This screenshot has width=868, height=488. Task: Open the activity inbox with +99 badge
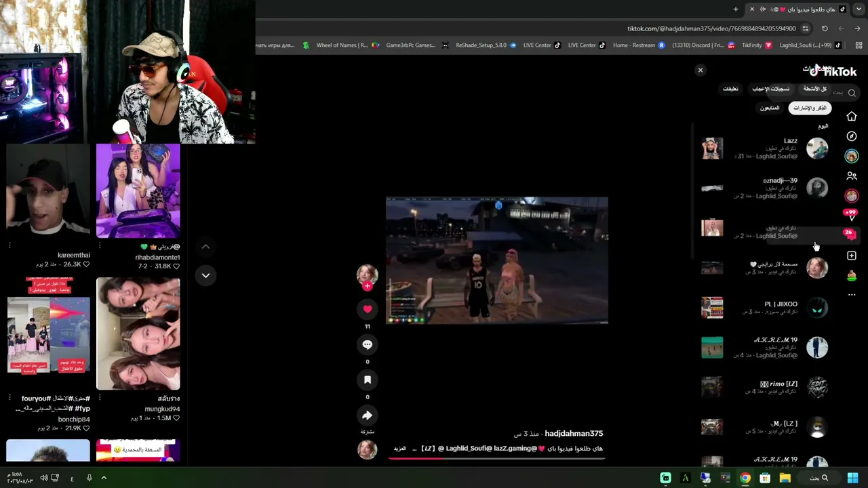click(851, 215)
